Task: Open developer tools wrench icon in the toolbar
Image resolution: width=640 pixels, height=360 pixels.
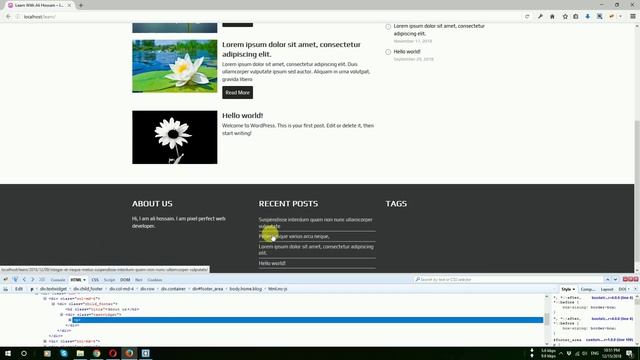Action: [540, 17]
